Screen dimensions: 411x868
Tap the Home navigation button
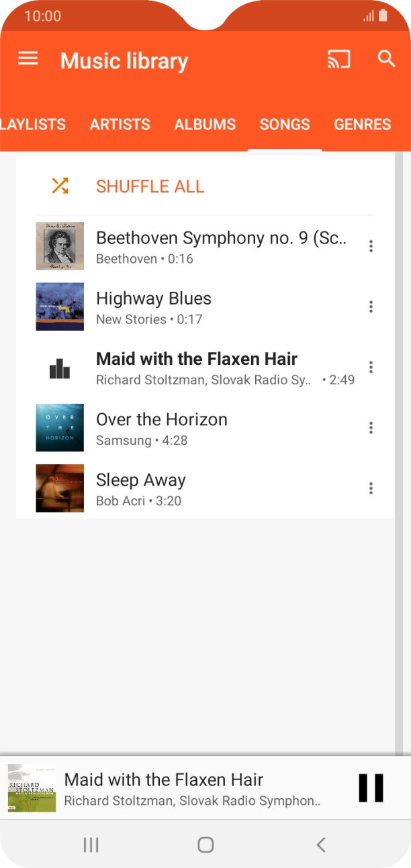coord(205,845)
